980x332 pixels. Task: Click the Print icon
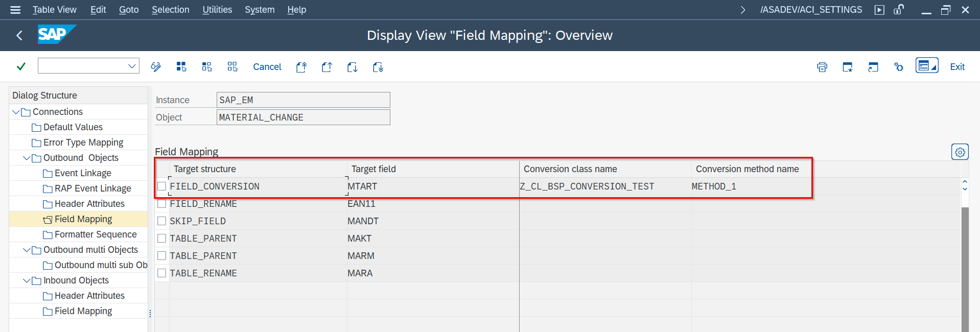tap(822, 67)
